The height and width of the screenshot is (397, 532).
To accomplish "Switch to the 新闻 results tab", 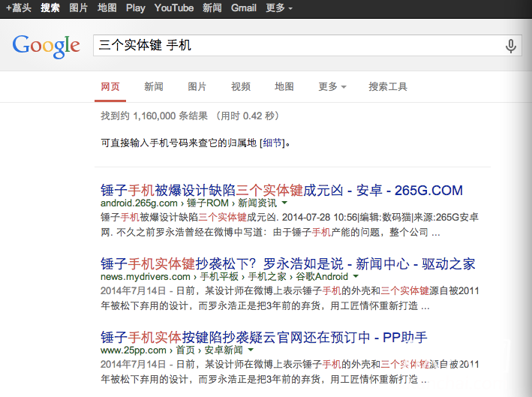I will (x=154, y=87).
